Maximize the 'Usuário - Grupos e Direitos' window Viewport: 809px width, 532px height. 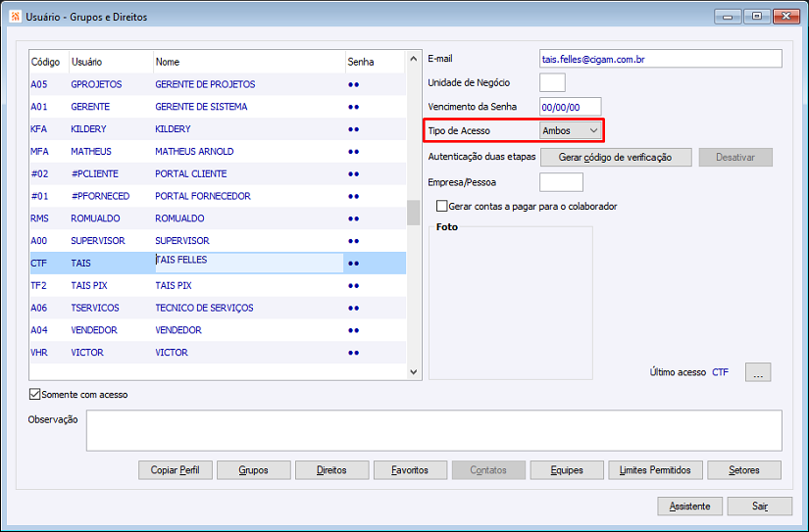(x=757, y=17)
